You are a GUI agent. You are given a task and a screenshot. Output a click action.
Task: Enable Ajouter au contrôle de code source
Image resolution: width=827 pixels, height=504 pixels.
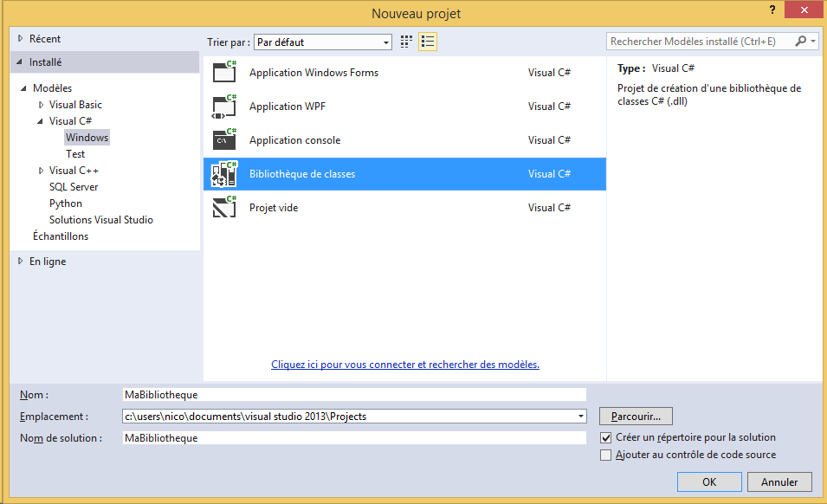click(x=606, y=455)
